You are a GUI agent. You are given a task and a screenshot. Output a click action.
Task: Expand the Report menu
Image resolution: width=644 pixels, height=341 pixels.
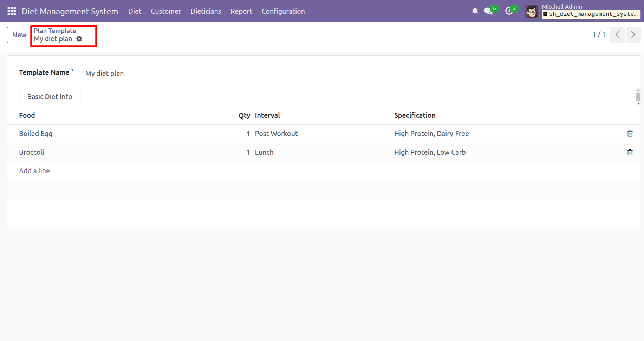241,11
